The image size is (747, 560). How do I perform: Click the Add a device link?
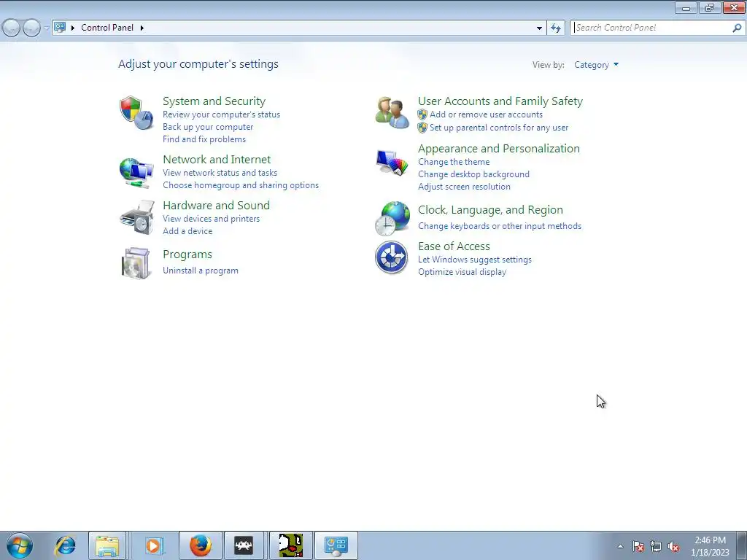[187, 231]
